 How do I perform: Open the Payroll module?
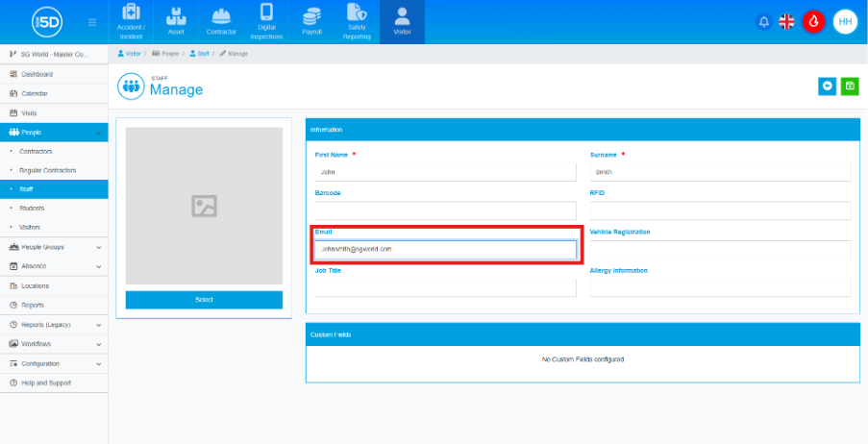(x=311, y=22)
